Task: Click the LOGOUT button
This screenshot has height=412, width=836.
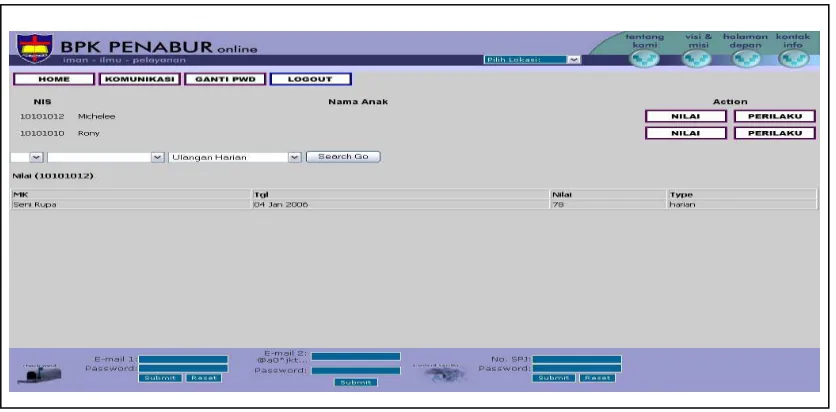Action: click(x=310, y=79)
